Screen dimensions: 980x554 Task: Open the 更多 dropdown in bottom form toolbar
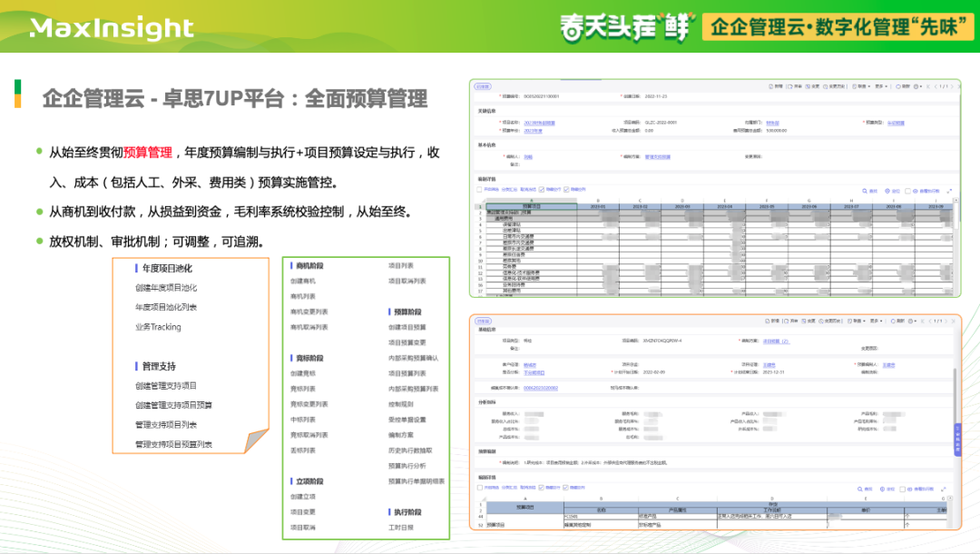click(x=876, y=322)
